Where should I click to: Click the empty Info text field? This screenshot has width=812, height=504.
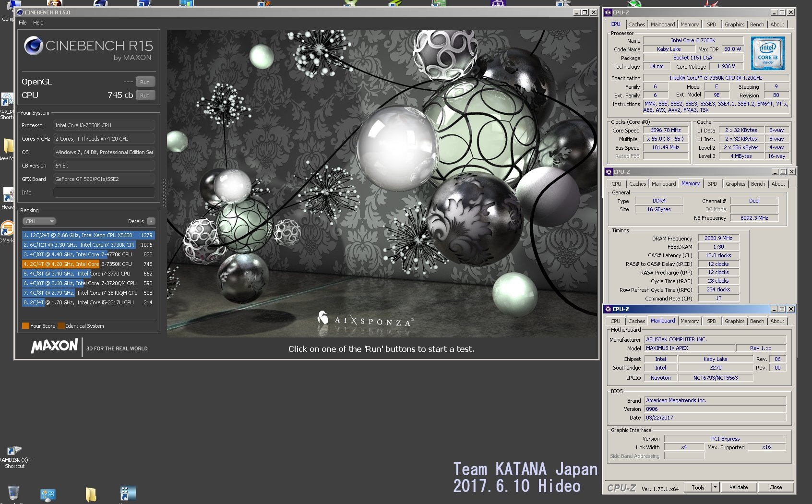[104, 192]
